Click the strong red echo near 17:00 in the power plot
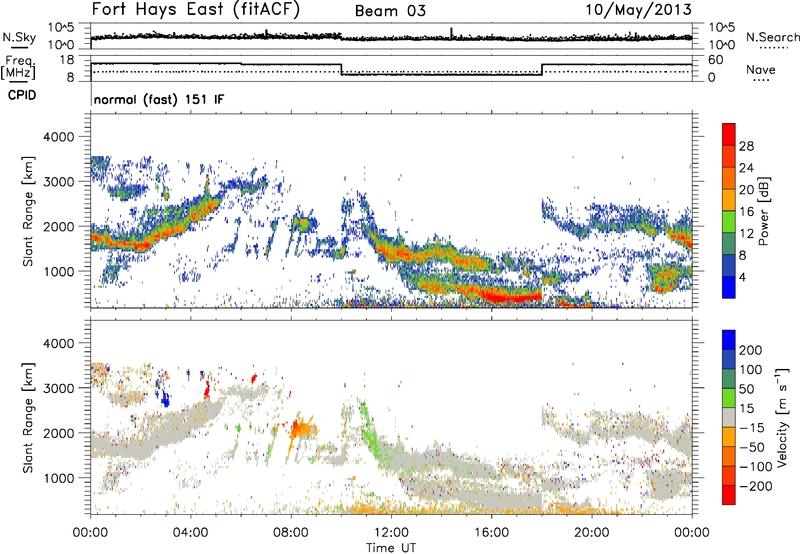 (513, 296)
